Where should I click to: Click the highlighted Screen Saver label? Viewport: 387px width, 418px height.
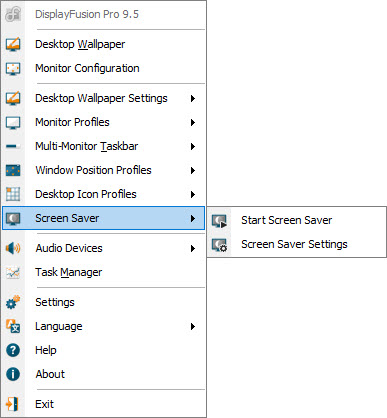coord(67,218)
